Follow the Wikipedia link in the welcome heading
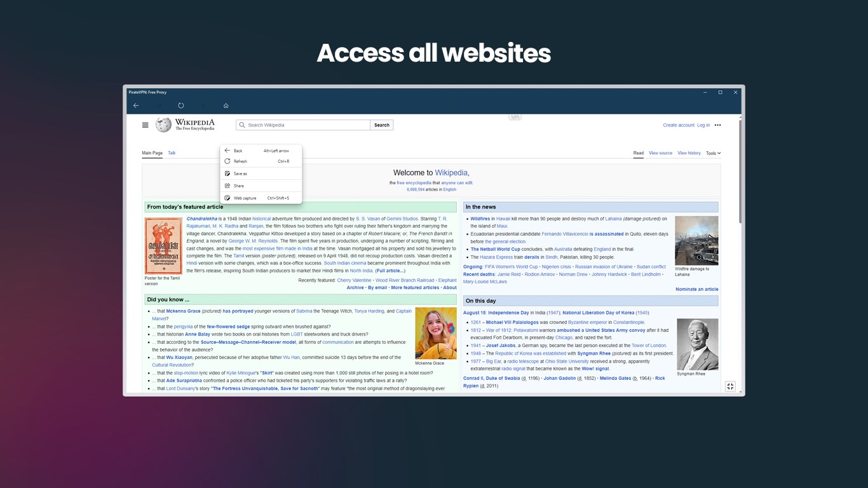 click(x=451, y=173)
